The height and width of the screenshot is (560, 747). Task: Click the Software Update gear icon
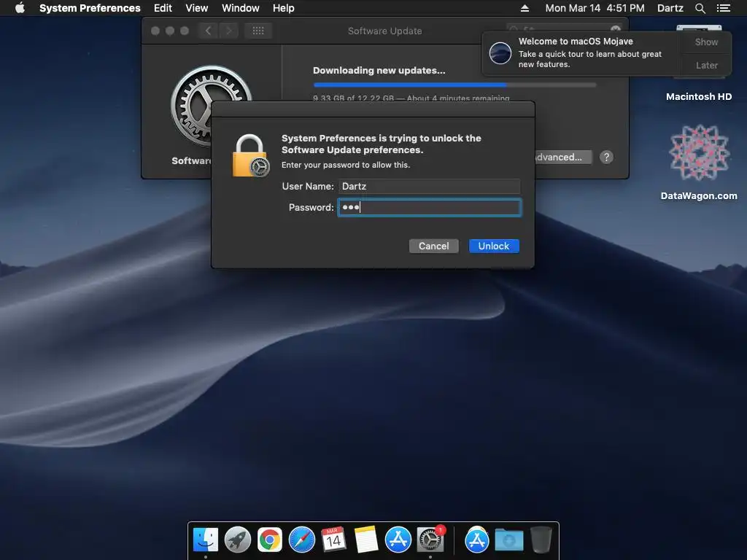point(211,106)
